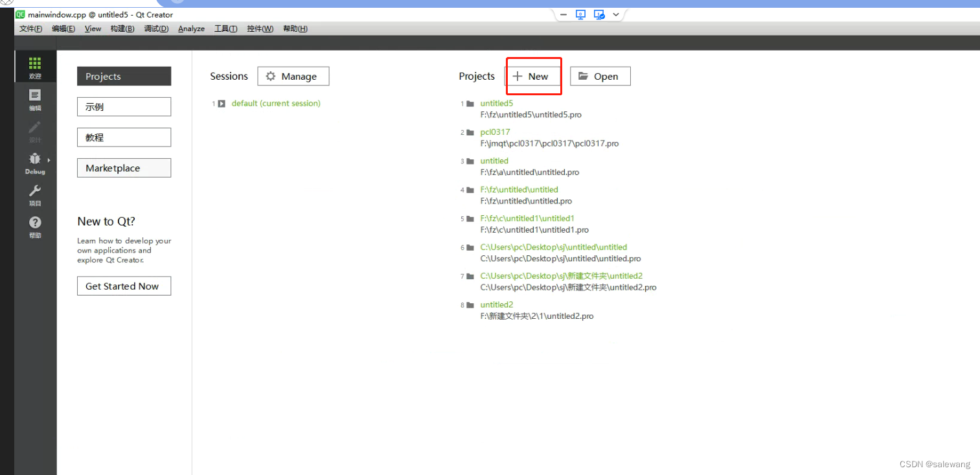Open the 编辑(E) menu
980x475 pixels.
tap(63, 29)
